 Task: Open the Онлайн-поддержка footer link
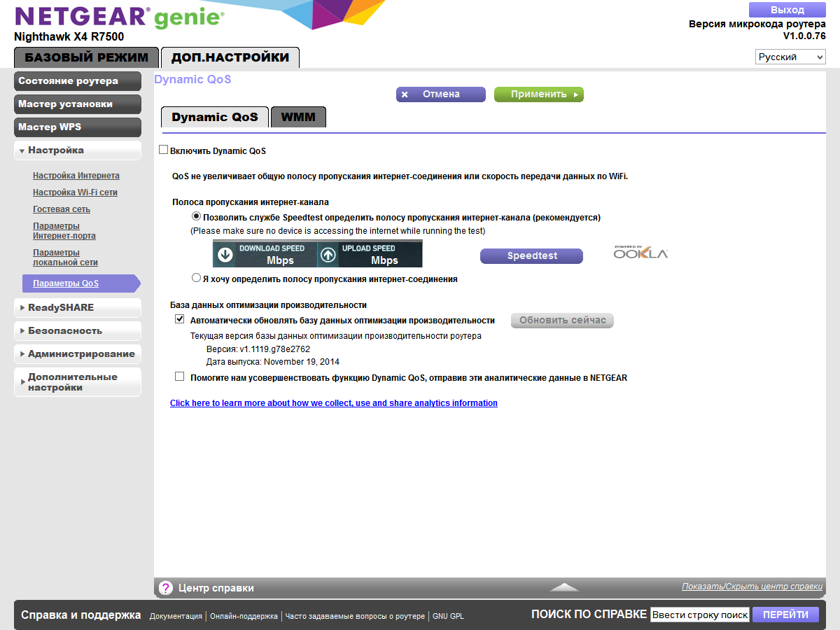pos(244,617)
